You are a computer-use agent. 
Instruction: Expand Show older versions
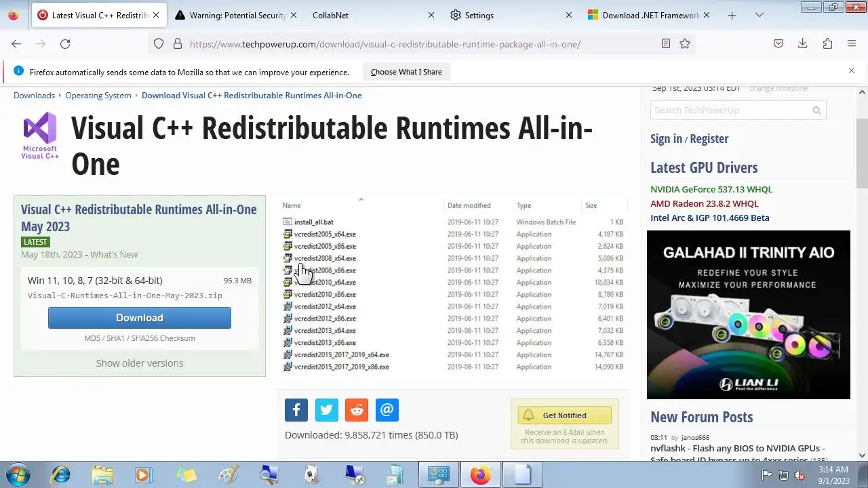pyautogui.click(x=140, y=363)
